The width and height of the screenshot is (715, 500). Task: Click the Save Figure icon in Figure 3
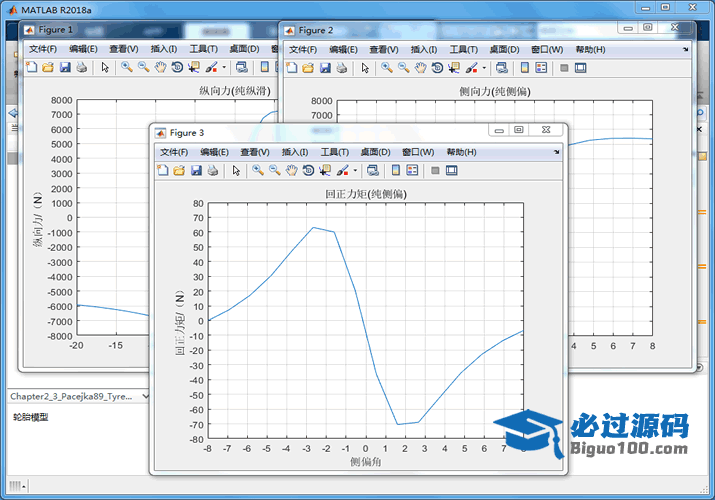pyautogui.click(x=196, y=171)
